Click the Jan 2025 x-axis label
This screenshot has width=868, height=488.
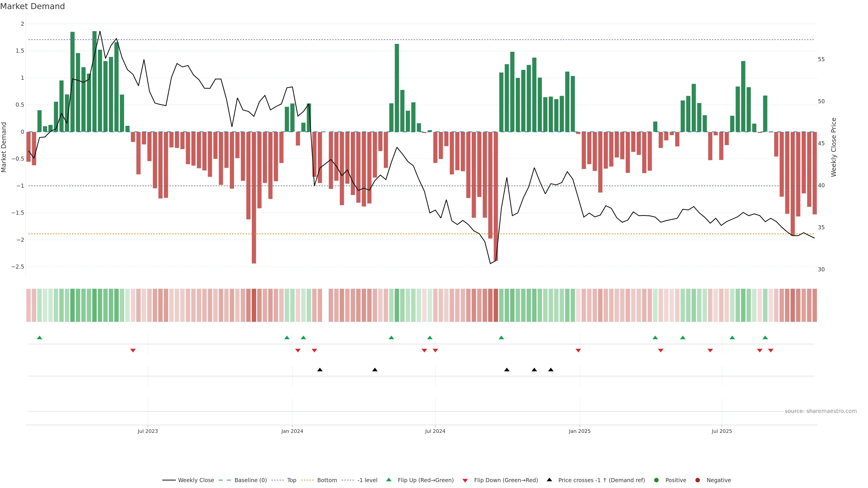tap(579, 432)
